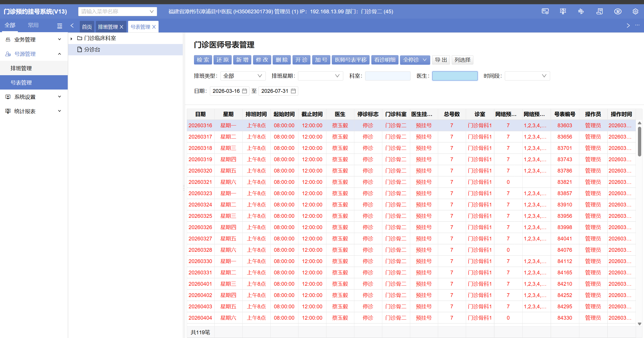Click the 医师号表平移 button

[x=351, y=60]
